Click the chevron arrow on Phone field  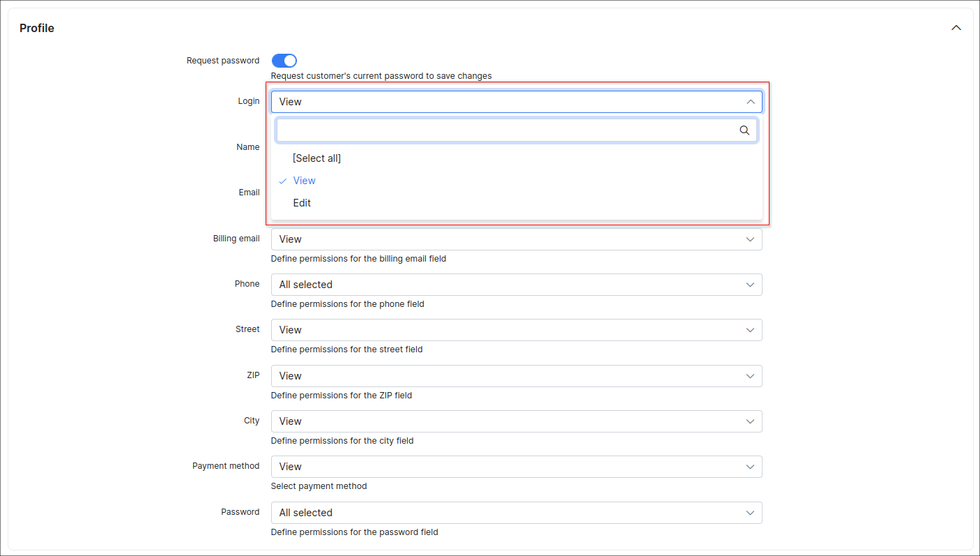coord(750,285)
